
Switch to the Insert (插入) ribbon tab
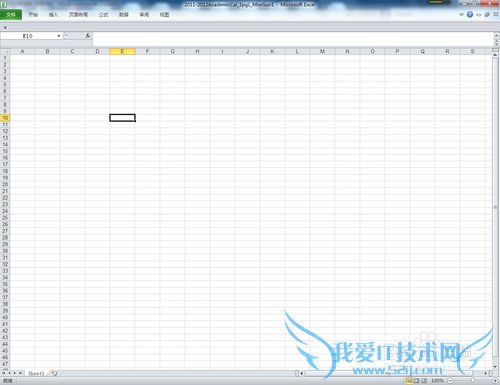coord(53,15)
